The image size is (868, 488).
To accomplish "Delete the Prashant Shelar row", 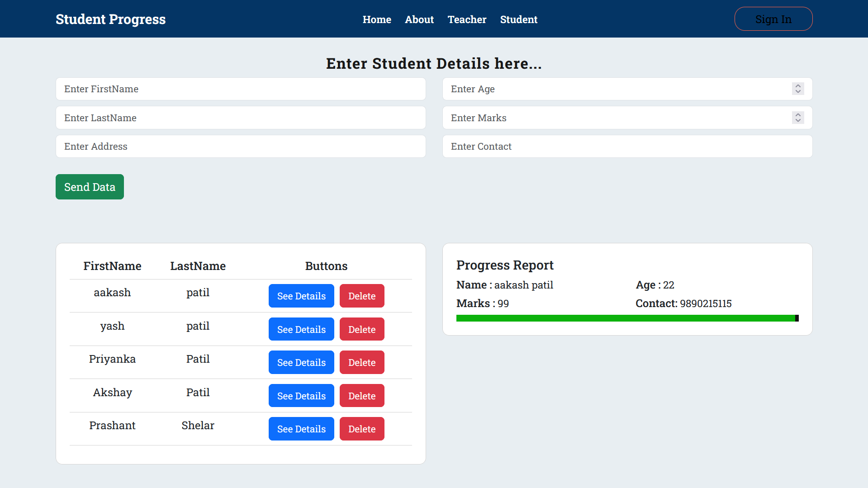I will 362,429.
